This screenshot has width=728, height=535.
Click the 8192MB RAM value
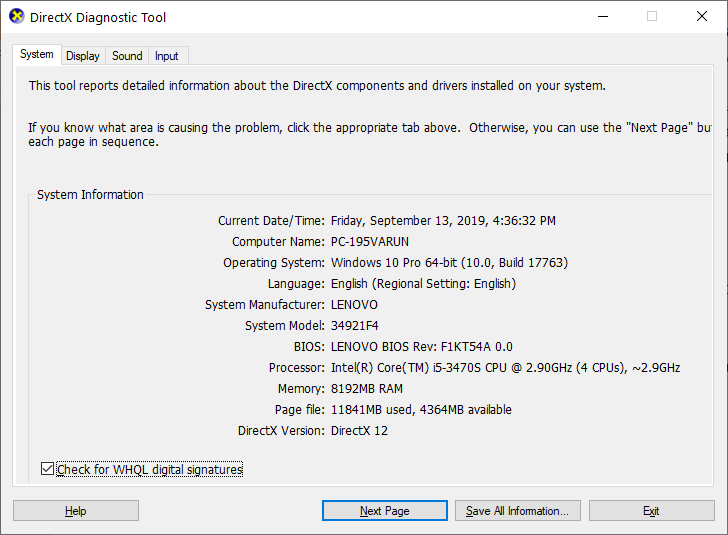point(367,389)
